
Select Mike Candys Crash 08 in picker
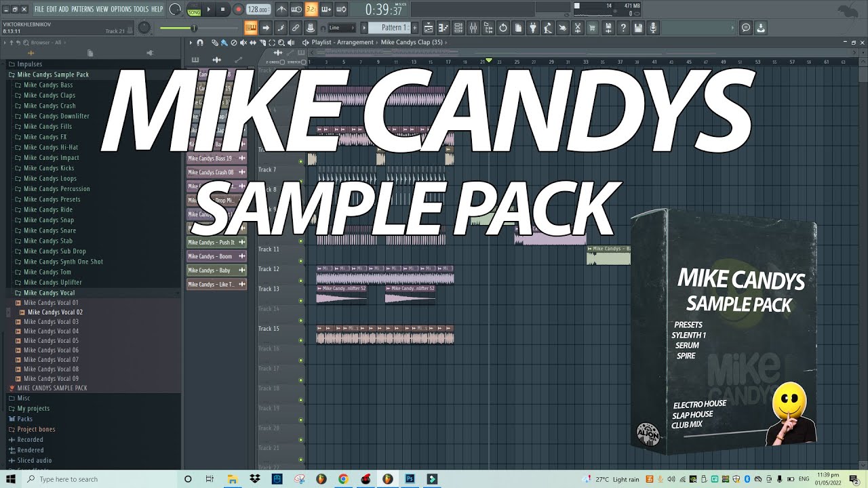click(216, 172)
